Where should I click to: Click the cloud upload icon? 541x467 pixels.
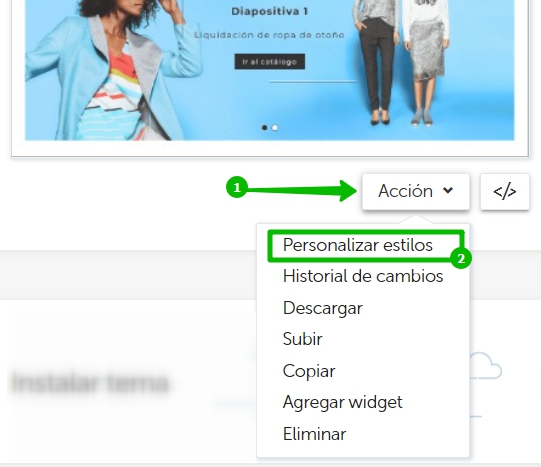tap(485, 366)
